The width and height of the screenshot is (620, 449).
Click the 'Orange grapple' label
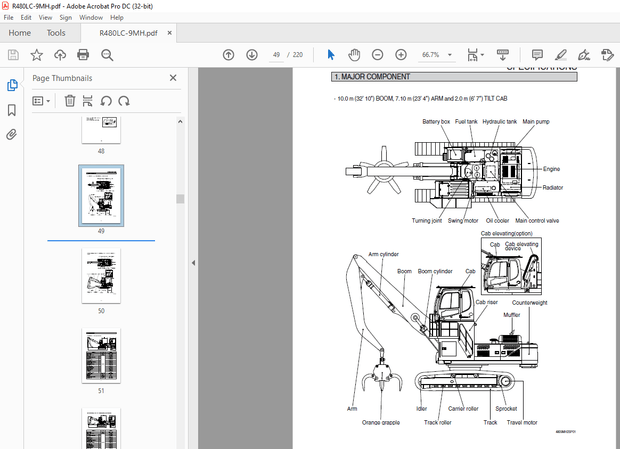pyautogui.click(x=381, y=423)
